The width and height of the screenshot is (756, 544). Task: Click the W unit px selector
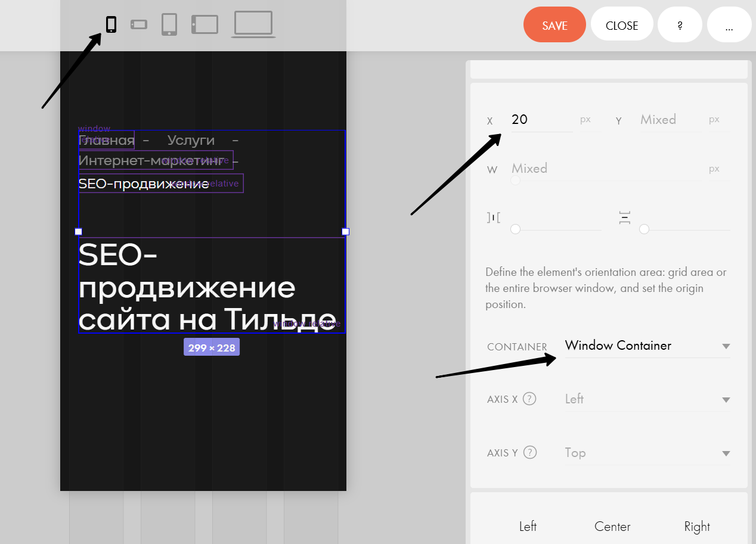[714, 169]
